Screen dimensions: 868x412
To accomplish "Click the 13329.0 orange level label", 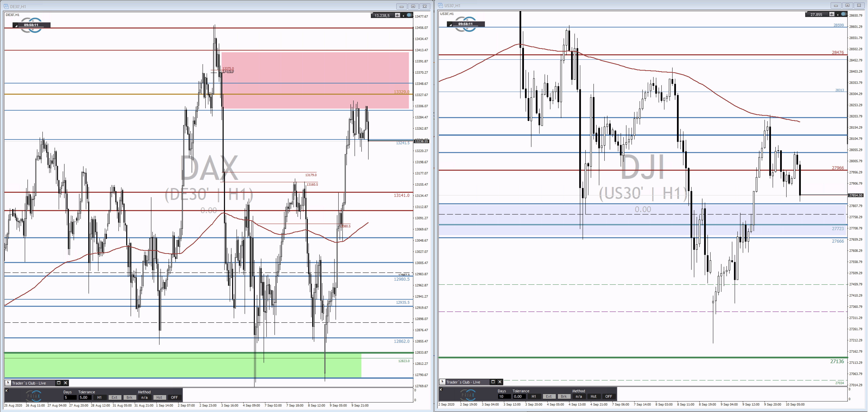I will [x=402, y=92].
